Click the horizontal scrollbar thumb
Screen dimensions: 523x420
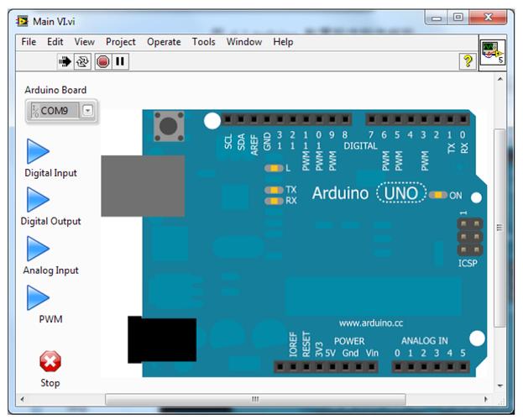click(255, 399)
